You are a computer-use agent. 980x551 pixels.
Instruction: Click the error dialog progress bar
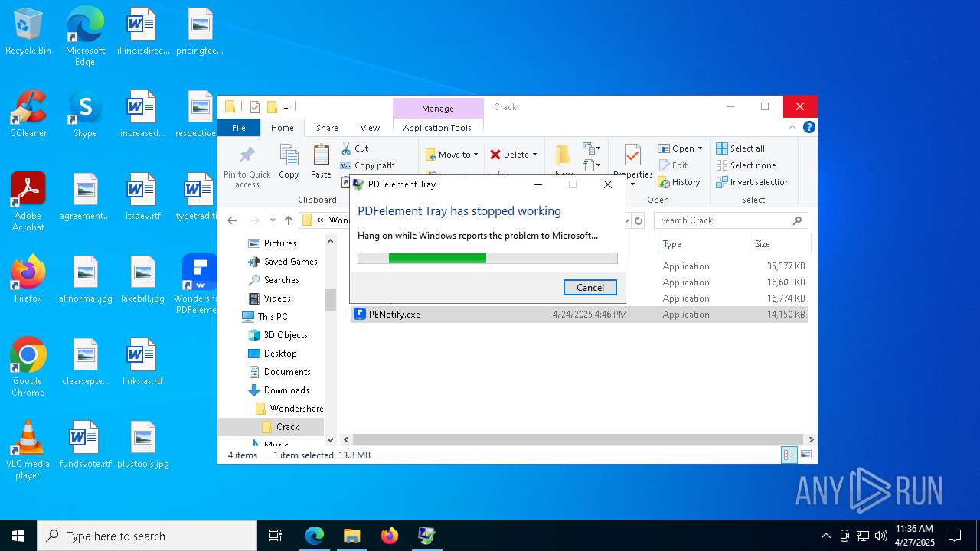(x=487, y=258)
